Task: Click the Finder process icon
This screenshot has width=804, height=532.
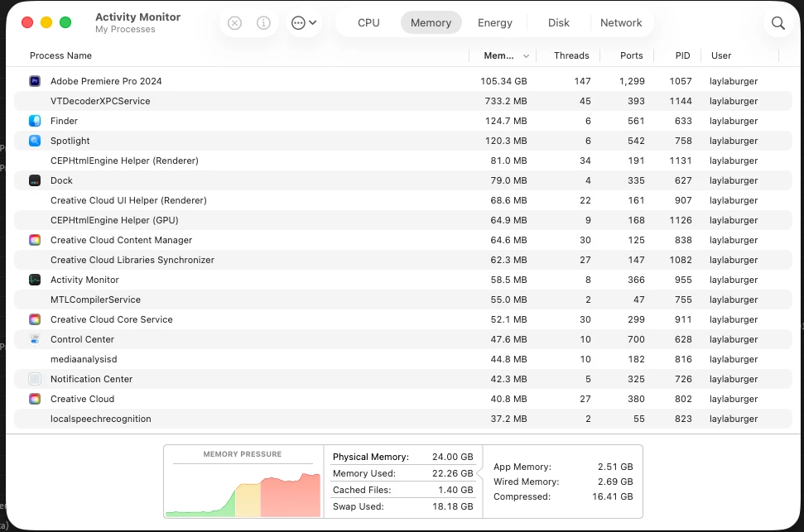Action: (34, 121)
